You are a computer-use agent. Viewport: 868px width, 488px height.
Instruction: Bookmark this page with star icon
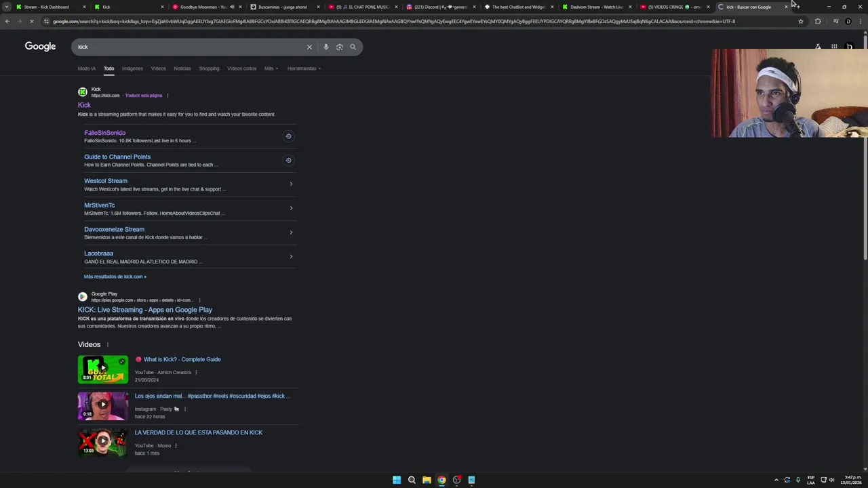point(801,21)
